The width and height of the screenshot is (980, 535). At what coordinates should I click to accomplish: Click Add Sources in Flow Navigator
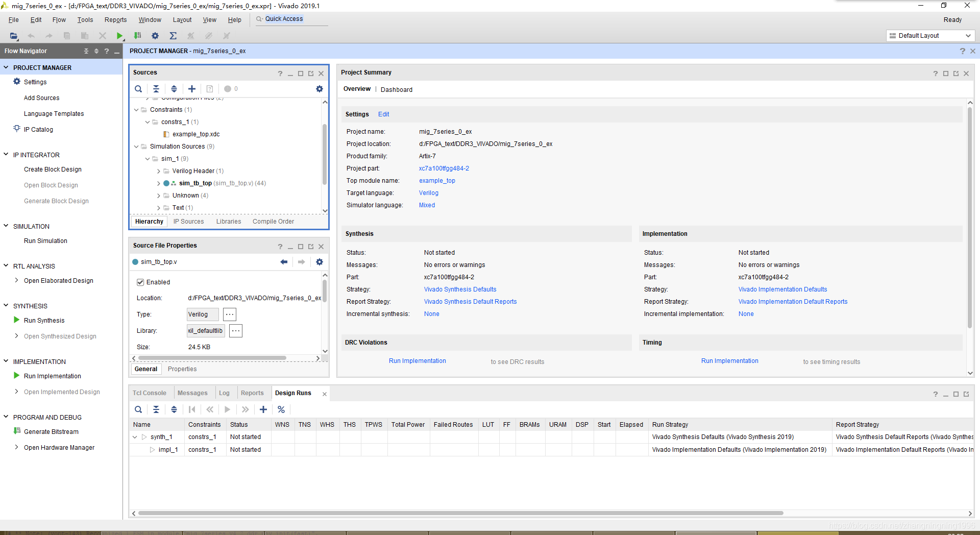pyautogui.click(x=41, y=98)
